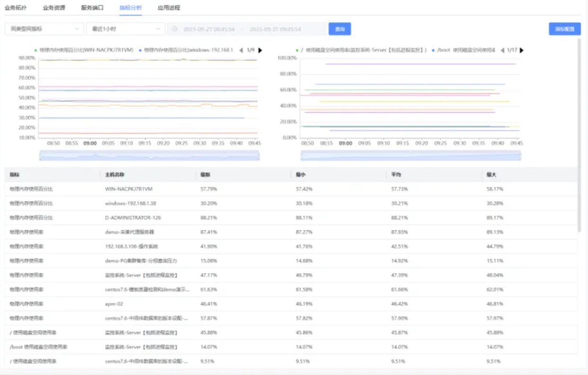The width and height of the screenshot is (588, 375).
Task: Click the 查询 button
Action: point(340,29)
